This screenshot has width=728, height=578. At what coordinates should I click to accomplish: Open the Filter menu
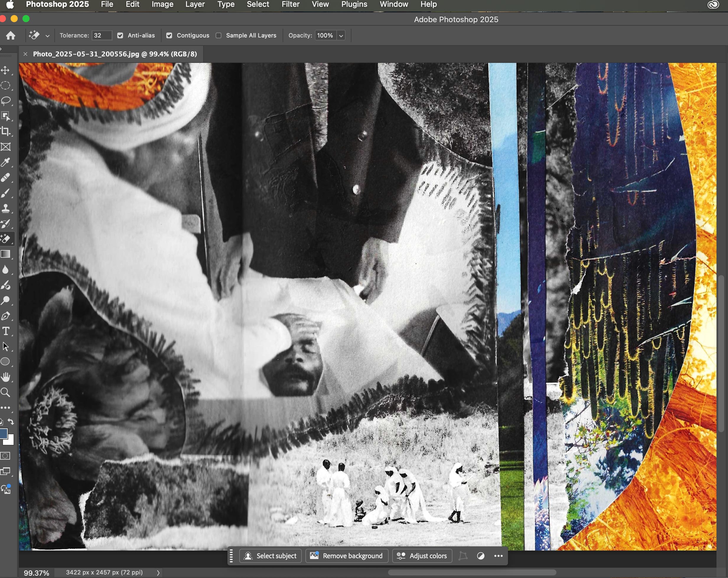coord(290,4)
